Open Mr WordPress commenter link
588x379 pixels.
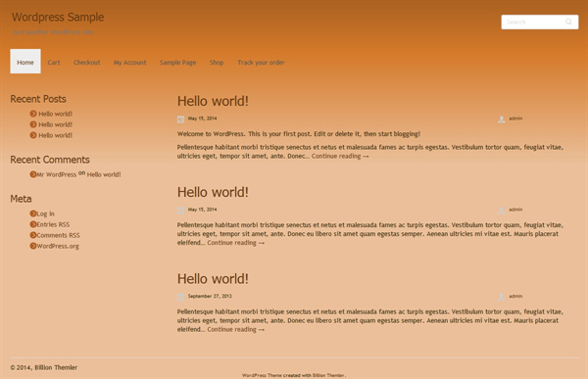click(x=57, y=174)
